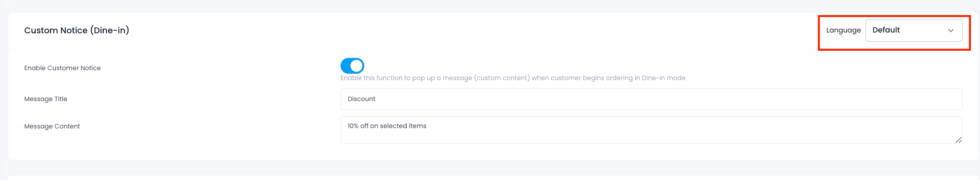Image resolution: width=980 pixels, height=180 pixels.
Task: Click the resize handle of Message Content box
Action: [x=958, y=140]
